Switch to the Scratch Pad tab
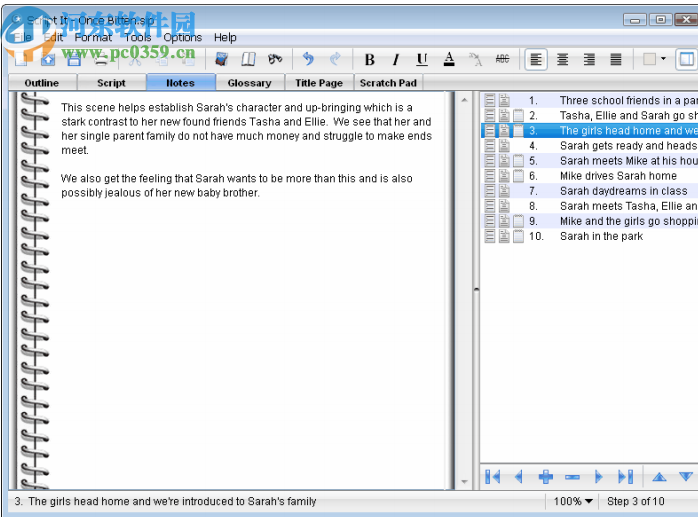 (388, 83)
